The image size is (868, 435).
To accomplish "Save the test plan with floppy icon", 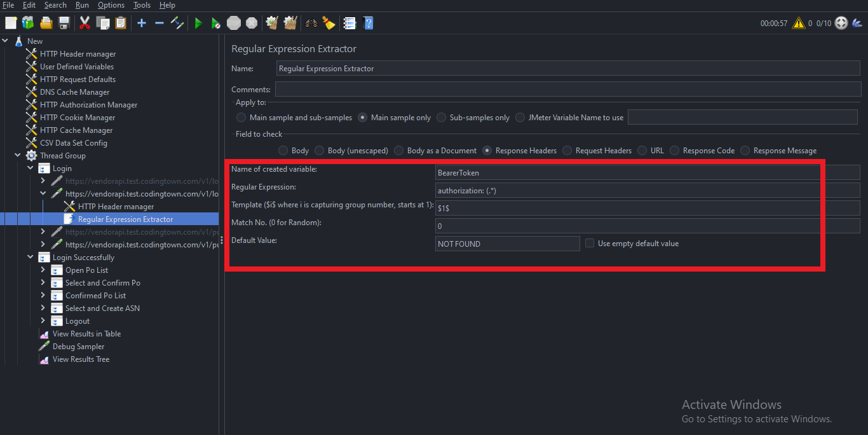I will [64, 23].
